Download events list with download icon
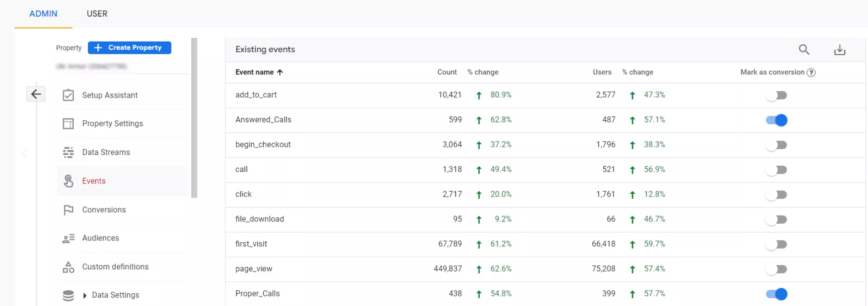Image resolution: width=868 pixels, height=306 pixels. [x=840, y=50]
